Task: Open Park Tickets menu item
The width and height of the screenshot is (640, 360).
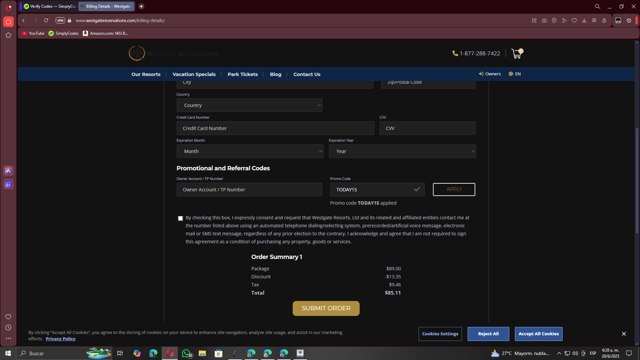Action: (242, 74)
